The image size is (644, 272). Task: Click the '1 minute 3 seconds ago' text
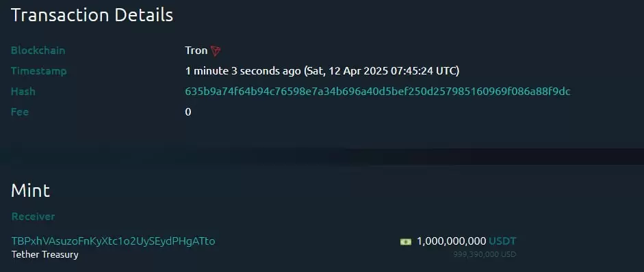243,71
